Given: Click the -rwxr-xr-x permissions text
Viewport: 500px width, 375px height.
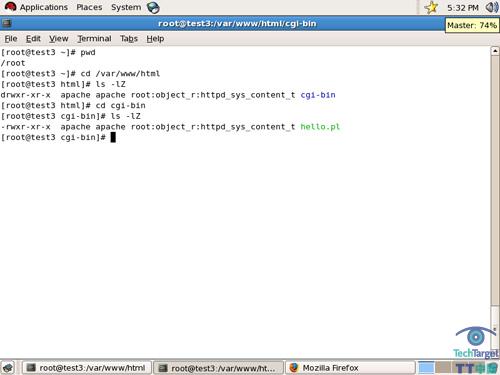Looking at the screenshot, I should (26, 127).
